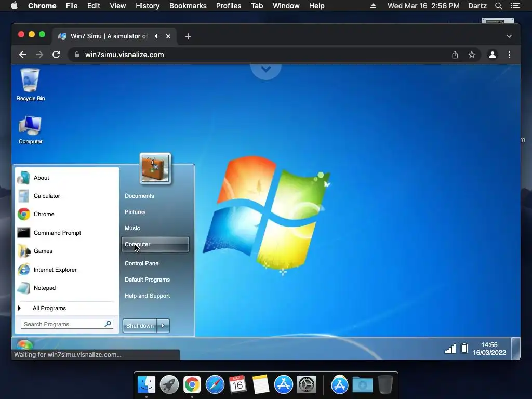The image size is (532, 399).
Task: Open Launchpad from the Dock
Action: tap(169, 385)
